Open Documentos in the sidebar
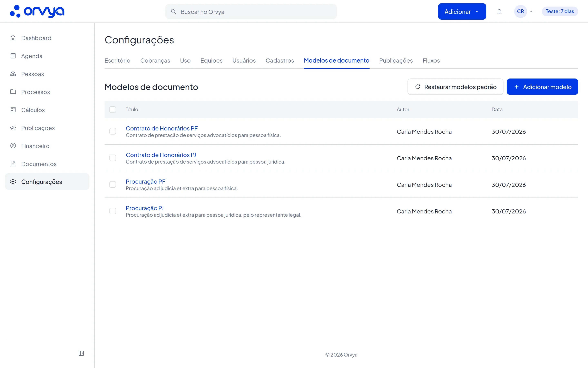 (x=47, y=164)
